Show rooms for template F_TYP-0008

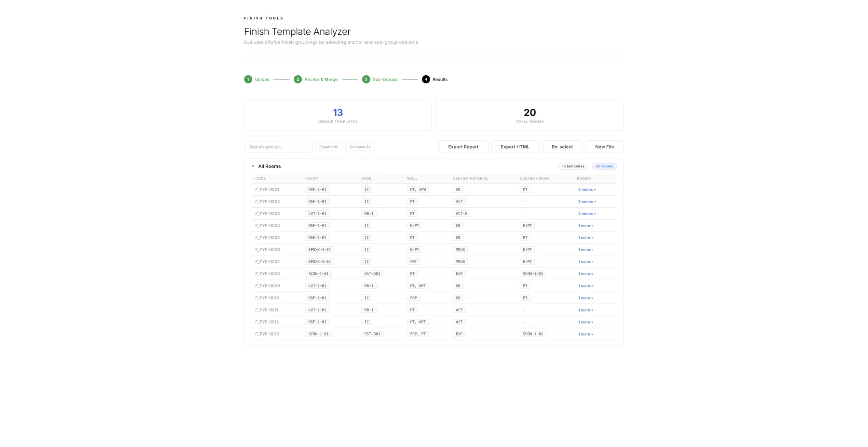[x=585, y=273]
